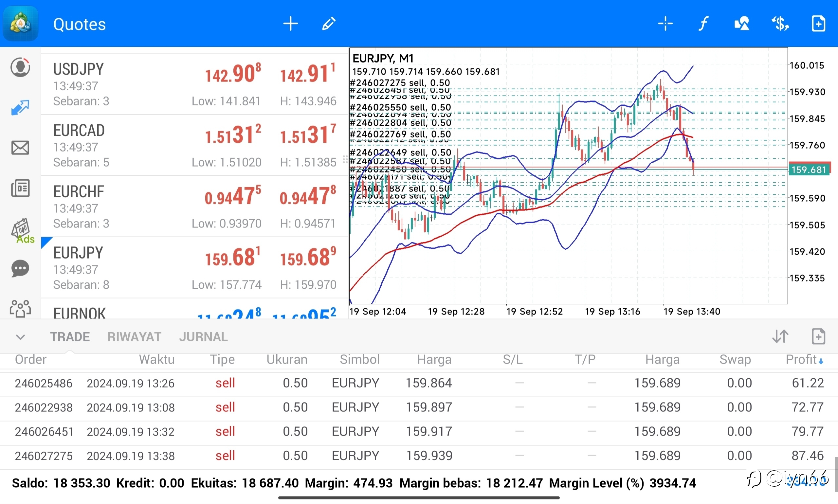Tap open price 159.939

[x=429, y=456]
